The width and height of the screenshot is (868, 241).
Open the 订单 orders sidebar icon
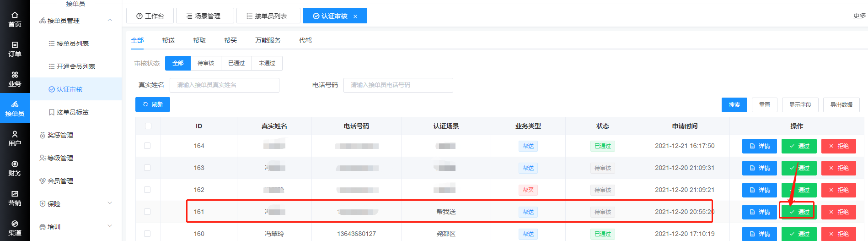coord(15,49)
